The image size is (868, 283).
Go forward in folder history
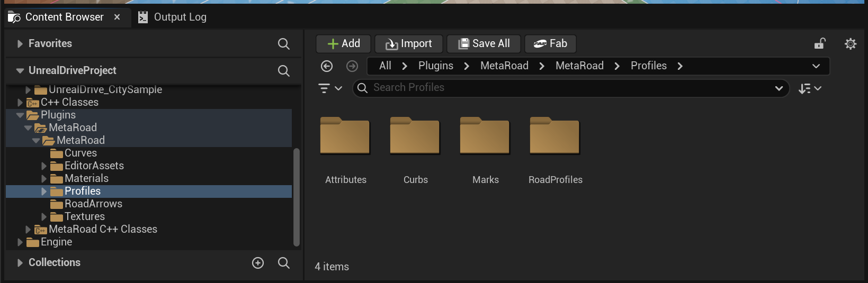[x=352, y=66]
